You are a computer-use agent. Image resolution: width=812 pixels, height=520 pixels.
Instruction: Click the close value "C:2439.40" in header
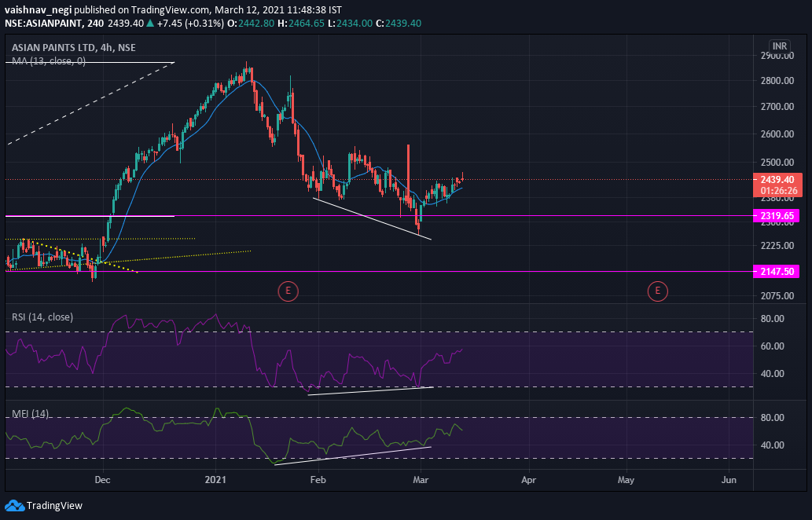point(399,24)
